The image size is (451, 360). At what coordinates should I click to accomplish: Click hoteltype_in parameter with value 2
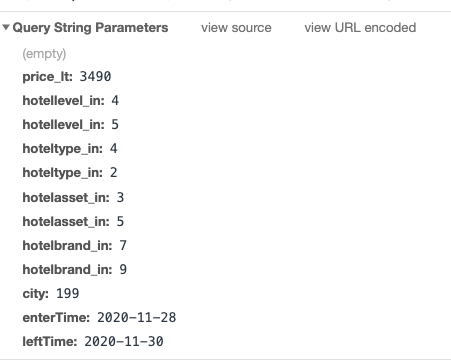click(70, 173)
